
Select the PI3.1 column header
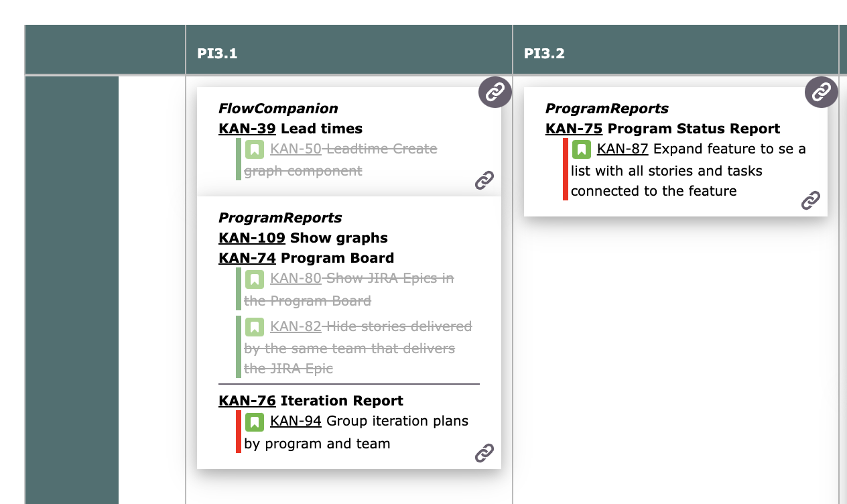pos(349,50)
